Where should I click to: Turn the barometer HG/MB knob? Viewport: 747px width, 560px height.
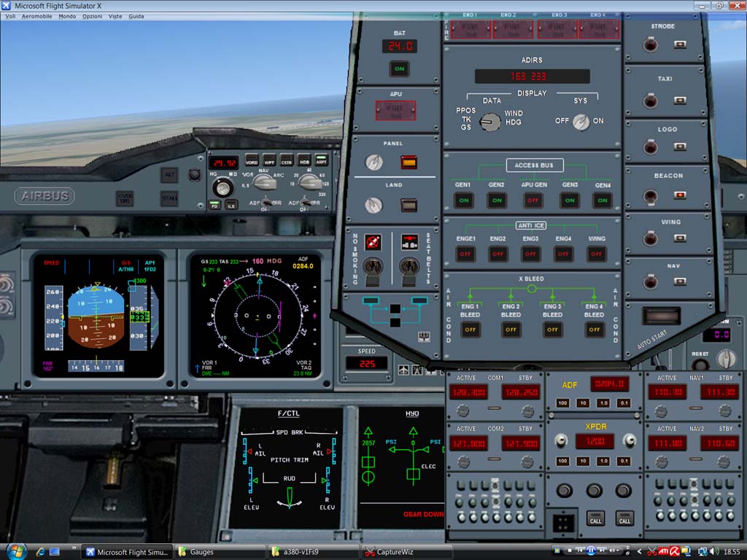click(x=222, y=188)
